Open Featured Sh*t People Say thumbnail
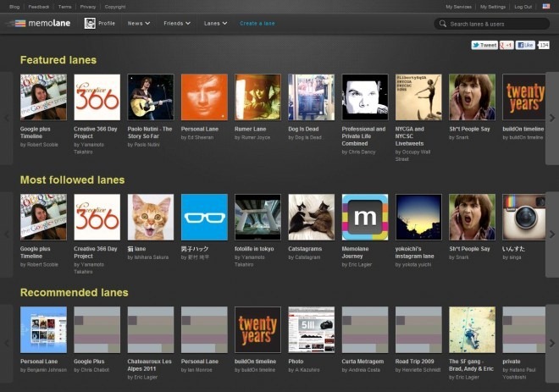Viewport: 559px width, 392px height. point(473,97)
